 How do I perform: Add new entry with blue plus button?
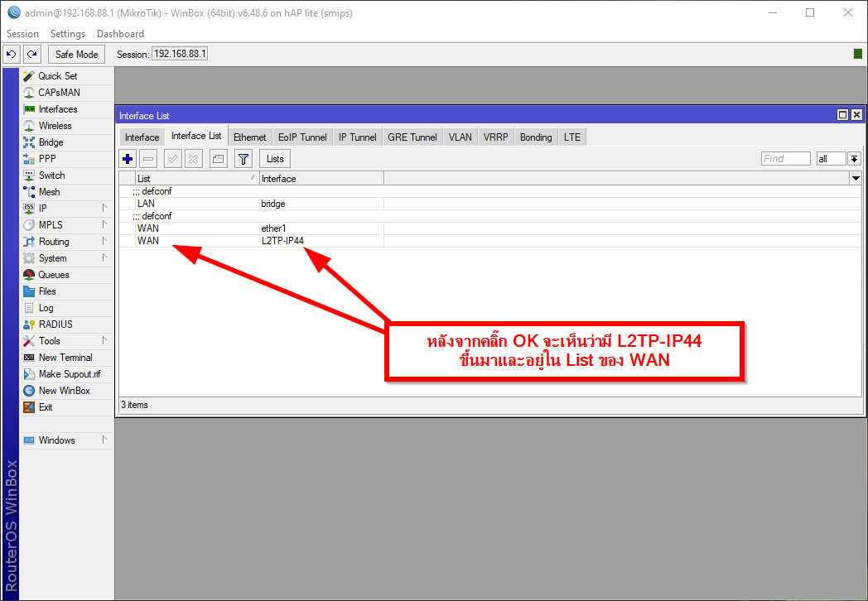[128, 160]
